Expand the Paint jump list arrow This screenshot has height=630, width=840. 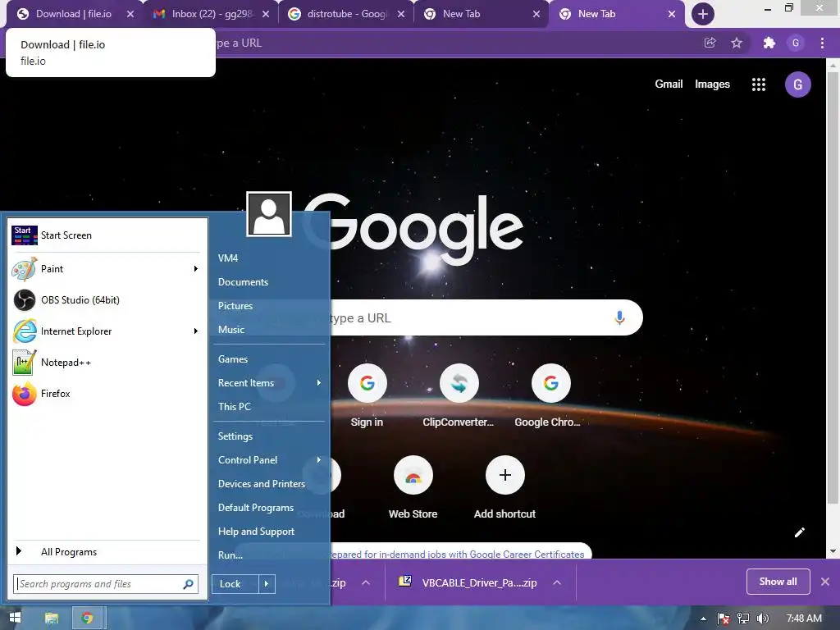tap(195, 269)
